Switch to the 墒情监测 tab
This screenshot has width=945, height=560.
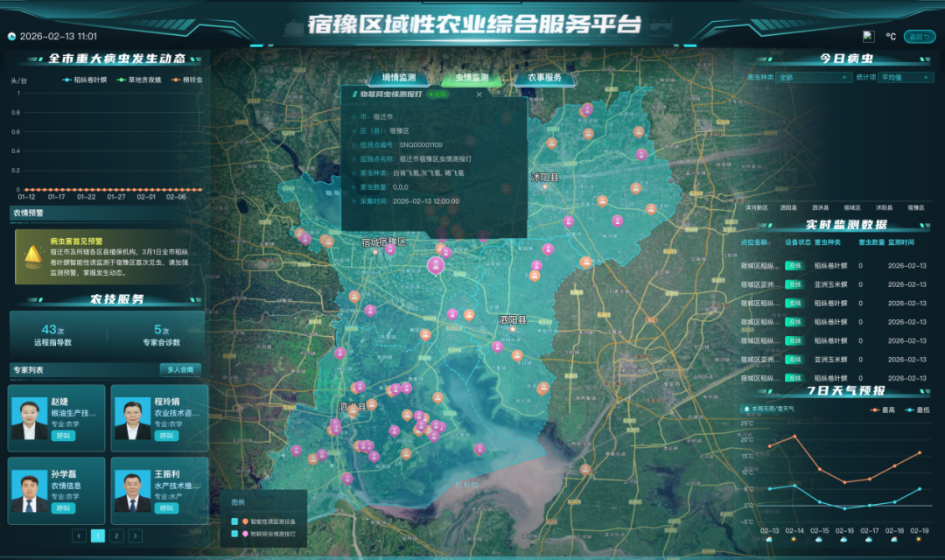coord(399,78)
